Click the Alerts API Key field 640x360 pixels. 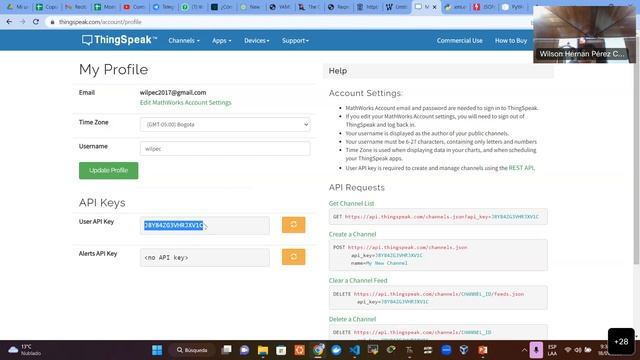(x=204, y=258)
